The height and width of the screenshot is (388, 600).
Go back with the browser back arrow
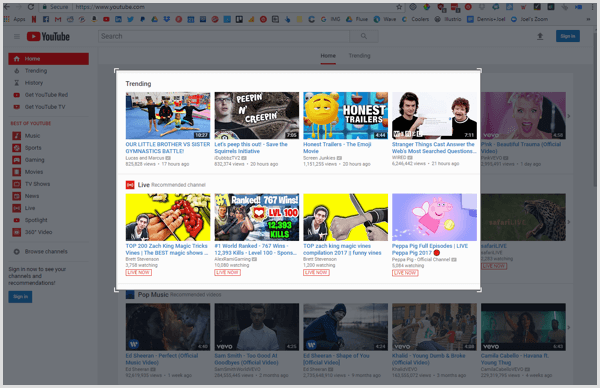click(x=7, y=7)
